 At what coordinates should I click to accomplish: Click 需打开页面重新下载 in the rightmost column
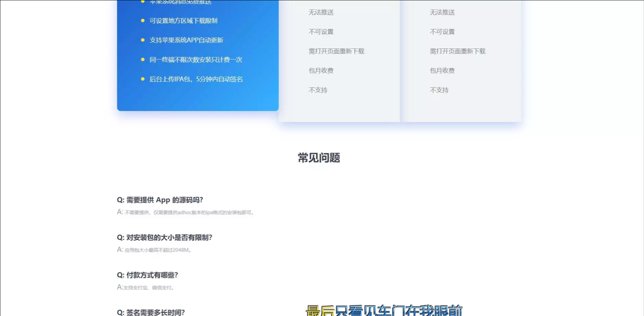[x=457, y=51]
